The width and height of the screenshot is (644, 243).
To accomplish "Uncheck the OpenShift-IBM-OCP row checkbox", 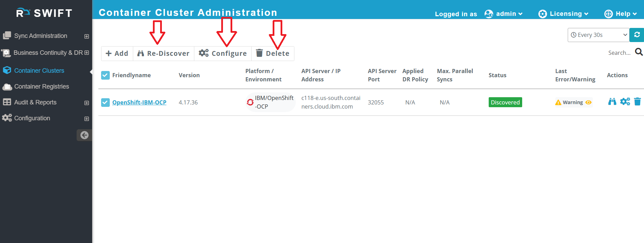I will click(x=105, y=102).
